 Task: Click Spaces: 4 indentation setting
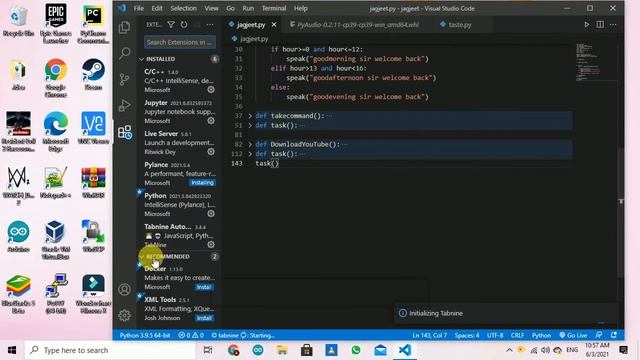pos(467,335)
